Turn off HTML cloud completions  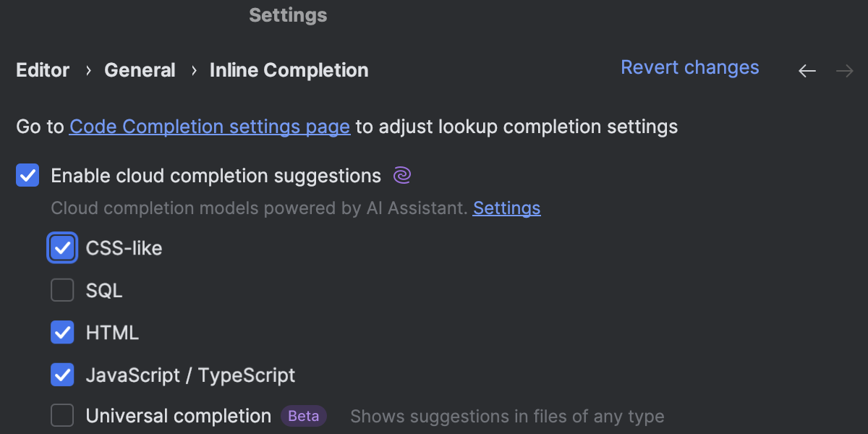click(62, 332)
